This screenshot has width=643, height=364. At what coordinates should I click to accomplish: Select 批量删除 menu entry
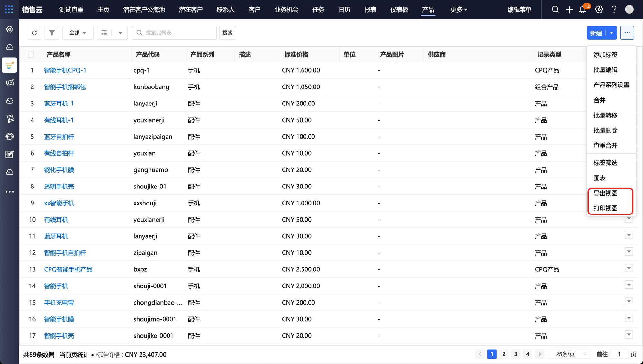(x=605, y=131)
